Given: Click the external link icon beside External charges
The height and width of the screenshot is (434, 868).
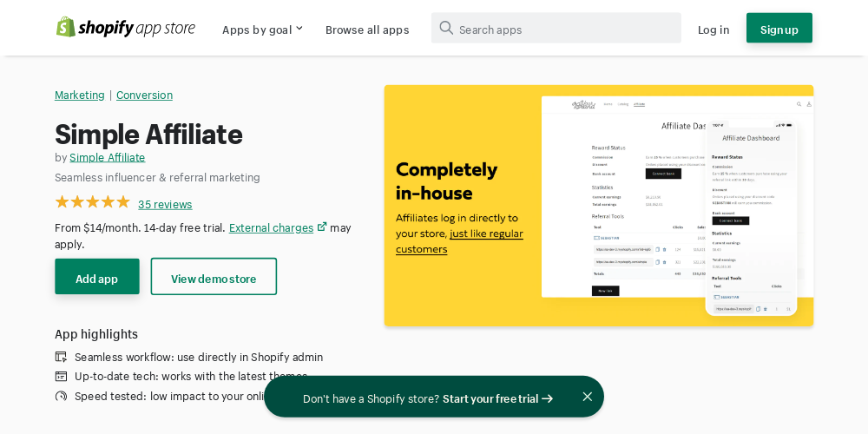Looking at the screenshot, I should coord(322,227).
